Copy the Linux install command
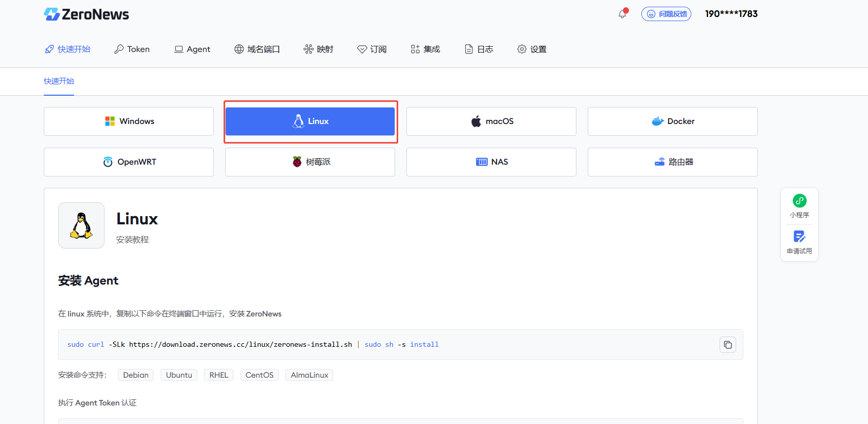The height and width of the screenshot is (424, 868). 727,345
